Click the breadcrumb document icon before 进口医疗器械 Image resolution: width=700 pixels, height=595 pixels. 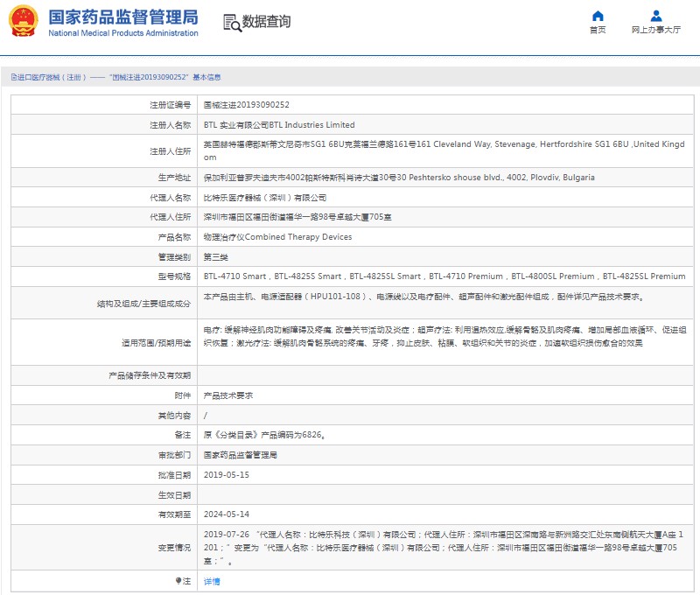pyautogui.click(x=14, y=77)
